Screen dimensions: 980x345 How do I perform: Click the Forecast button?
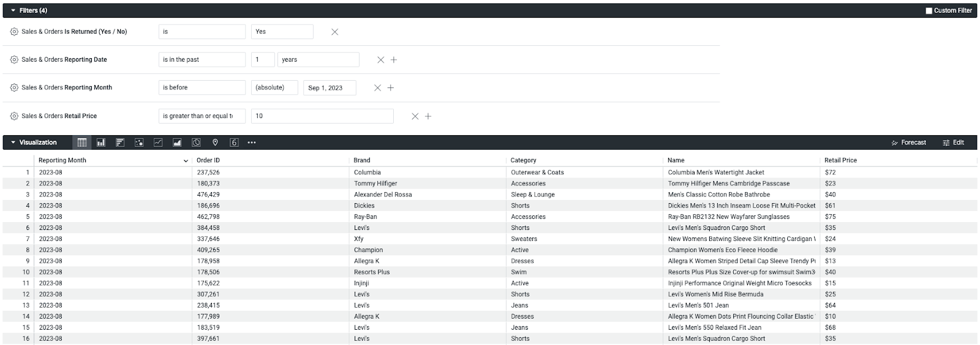[x=908, y=143]
